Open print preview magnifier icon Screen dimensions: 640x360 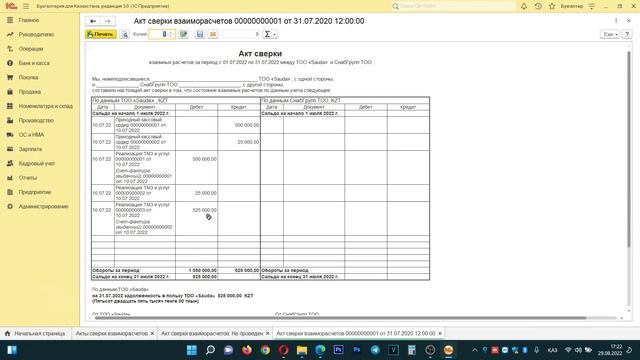(125, 34)
